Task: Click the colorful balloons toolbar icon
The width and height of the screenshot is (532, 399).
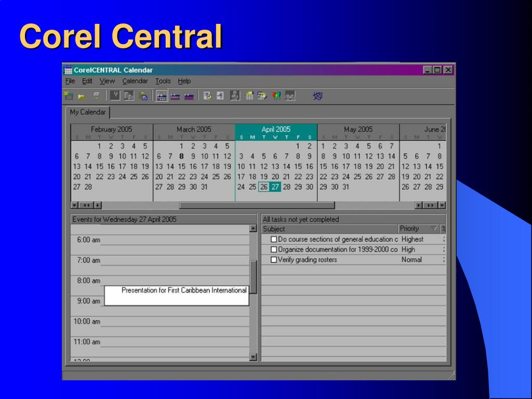Action: pos(276,96)
